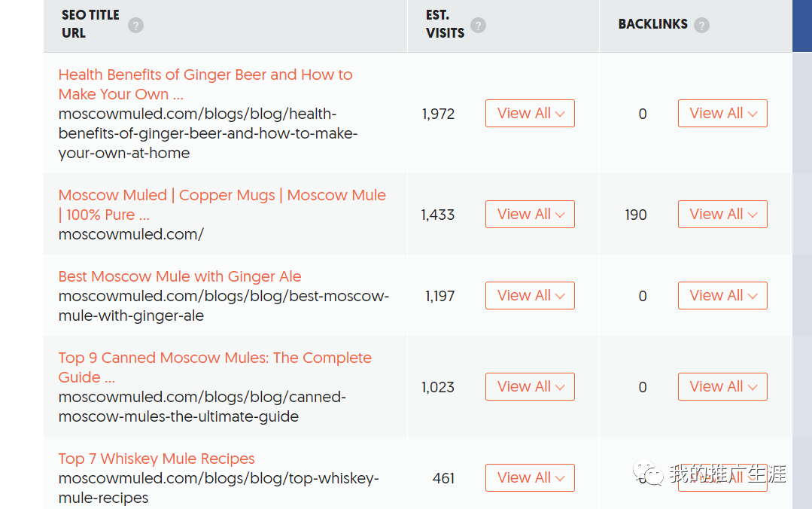
Task: Expand View All visits for Ginger Beer row
Action: (530, 114)
